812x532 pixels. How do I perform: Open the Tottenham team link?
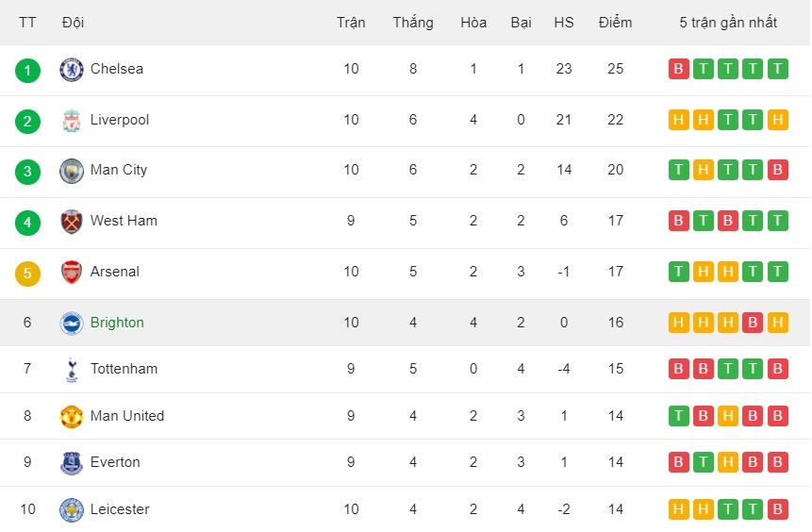click(124, 369)
